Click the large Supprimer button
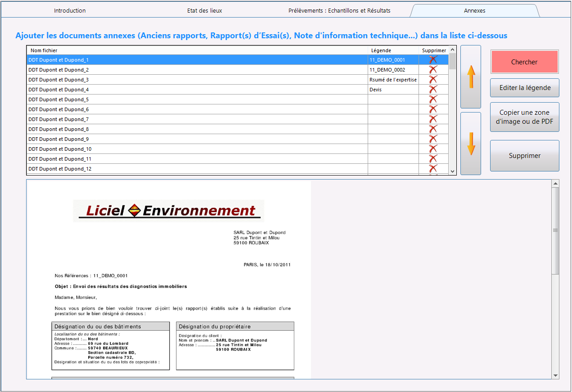572x392 pixels. (525, 156)
